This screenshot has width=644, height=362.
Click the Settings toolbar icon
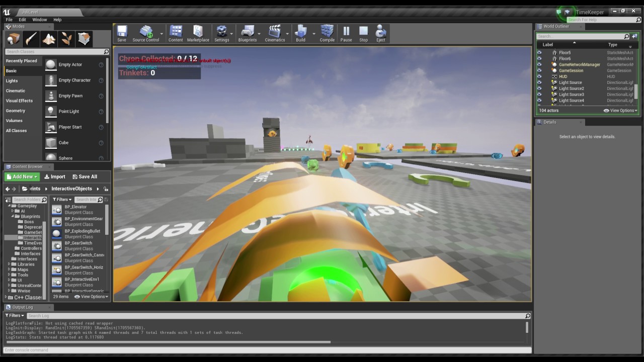221,34
